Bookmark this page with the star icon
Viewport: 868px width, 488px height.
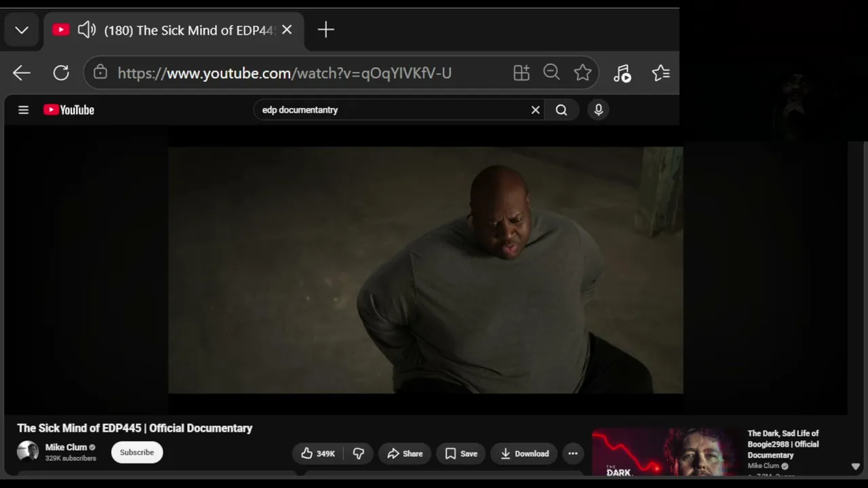click(x=583, y=73)
